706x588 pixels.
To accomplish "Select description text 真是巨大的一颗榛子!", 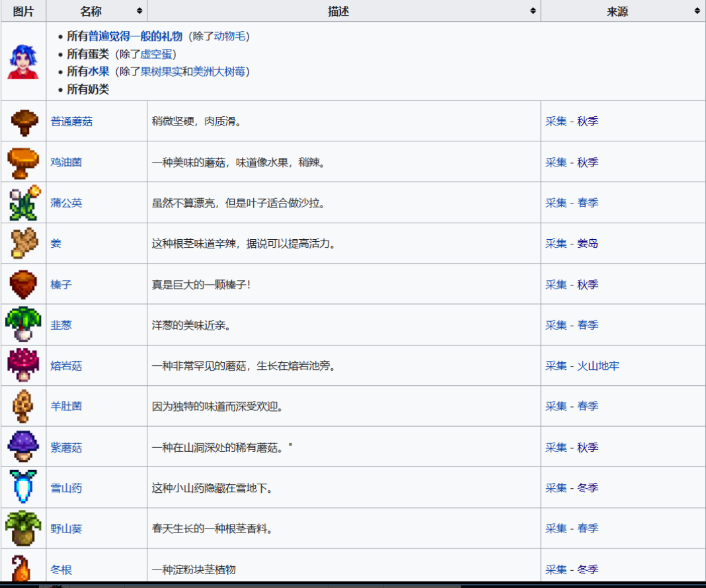I will [x=201, y=284].
